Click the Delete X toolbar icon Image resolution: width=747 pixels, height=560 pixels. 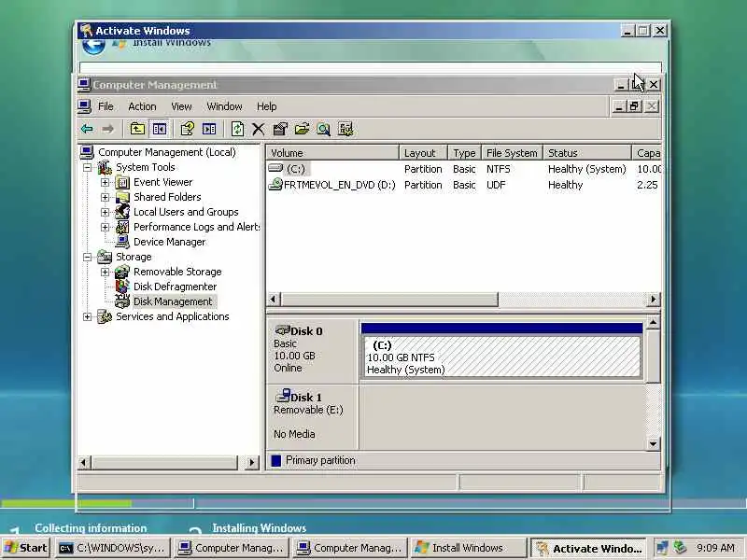coord(259,129)
